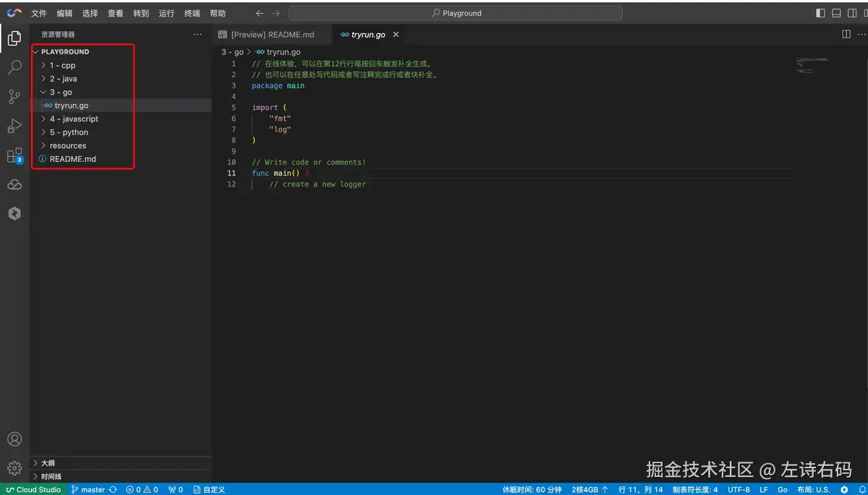Open the 查看 menu

[x=115, y=13]
